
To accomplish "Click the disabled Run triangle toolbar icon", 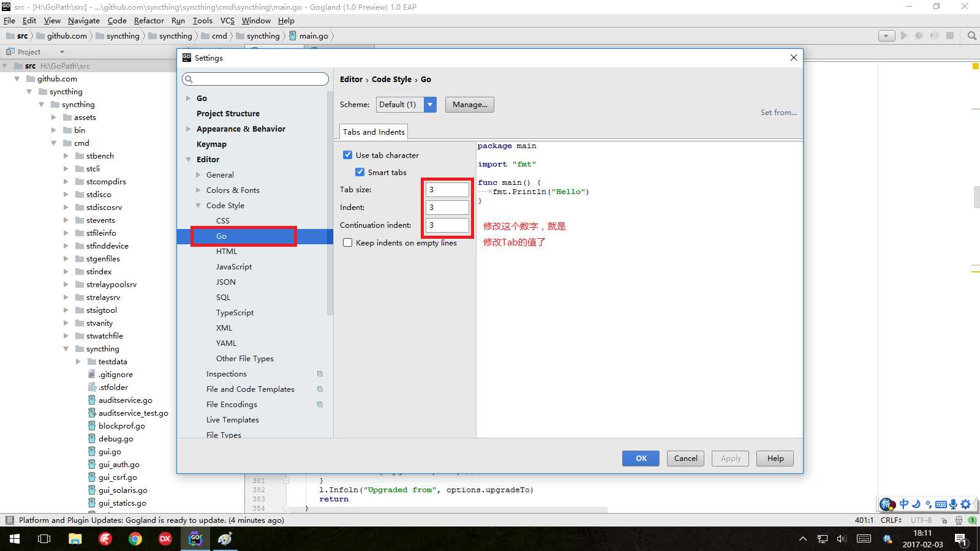I will [904, 36].
